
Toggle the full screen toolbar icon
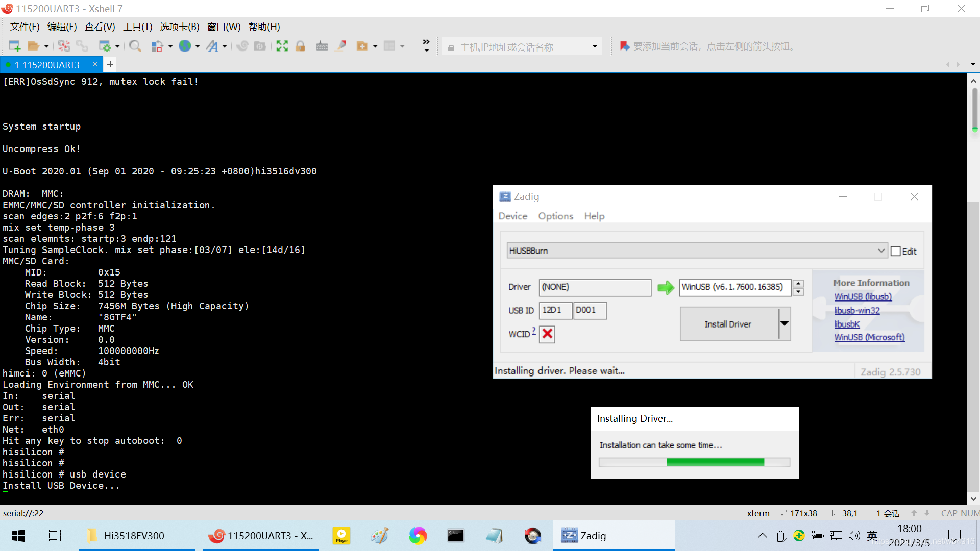[x=282, y=46]
